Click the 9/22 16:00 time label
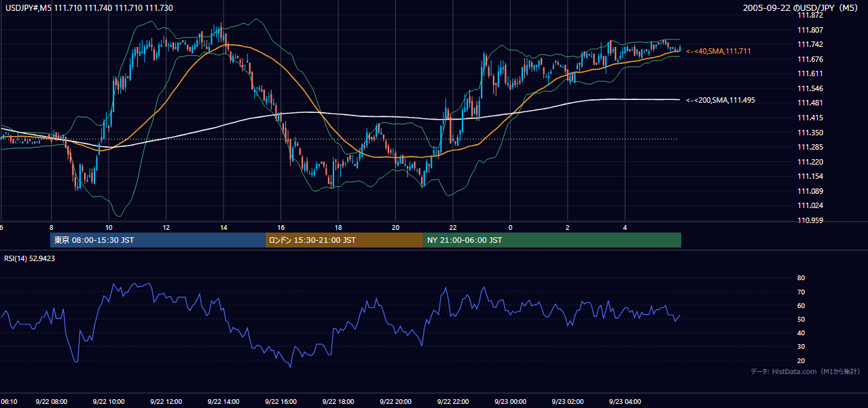The image size is (868, 408). [281, 402]
